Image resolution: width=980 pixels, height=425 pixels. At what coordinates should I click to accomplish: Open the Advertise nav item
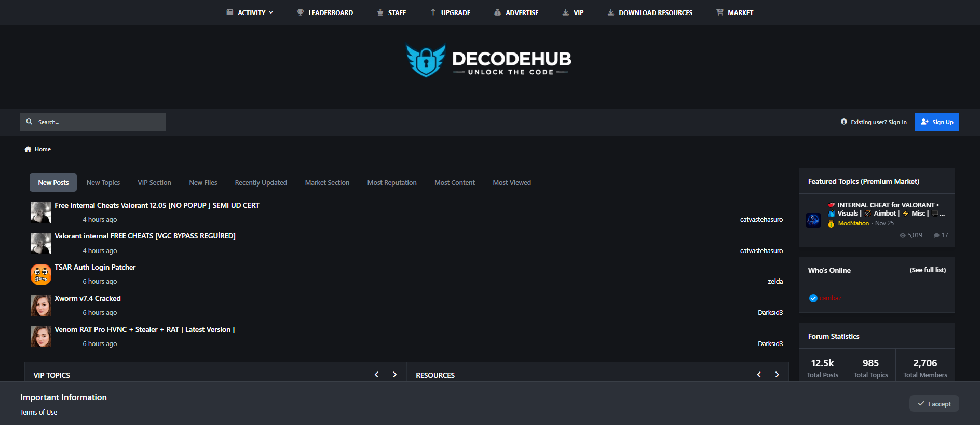516,12
